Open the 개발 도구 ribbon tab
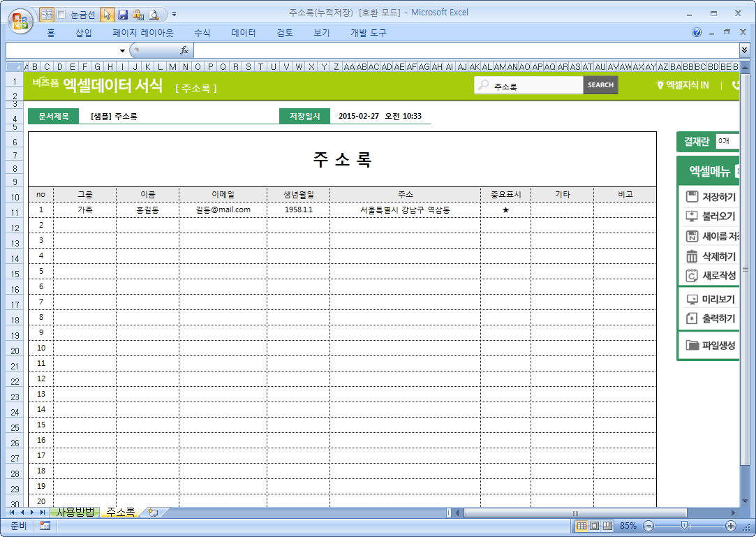The image size is (756, 537). [x=369, y=33]
